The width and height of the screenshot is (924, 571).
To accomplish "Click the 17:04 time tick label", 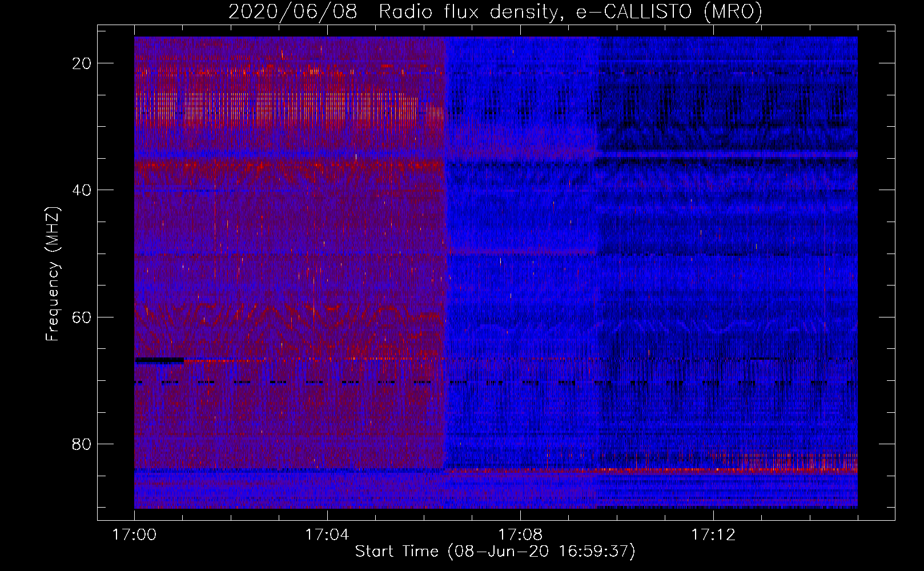I will (327, 535).
